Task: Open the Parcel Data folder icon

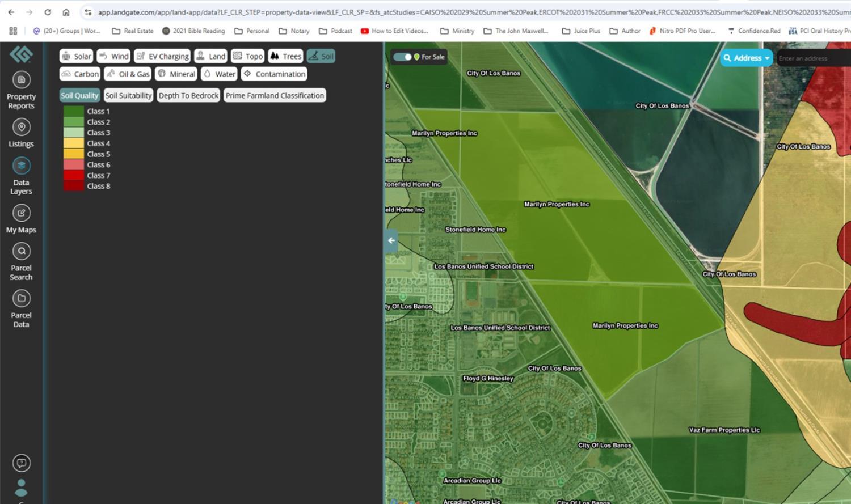Action: [21, 299]
